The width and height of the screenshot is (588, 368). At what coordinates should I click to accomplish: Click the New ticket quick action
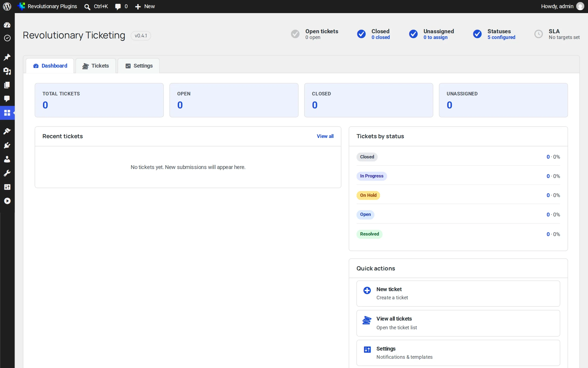coord(458,294)
